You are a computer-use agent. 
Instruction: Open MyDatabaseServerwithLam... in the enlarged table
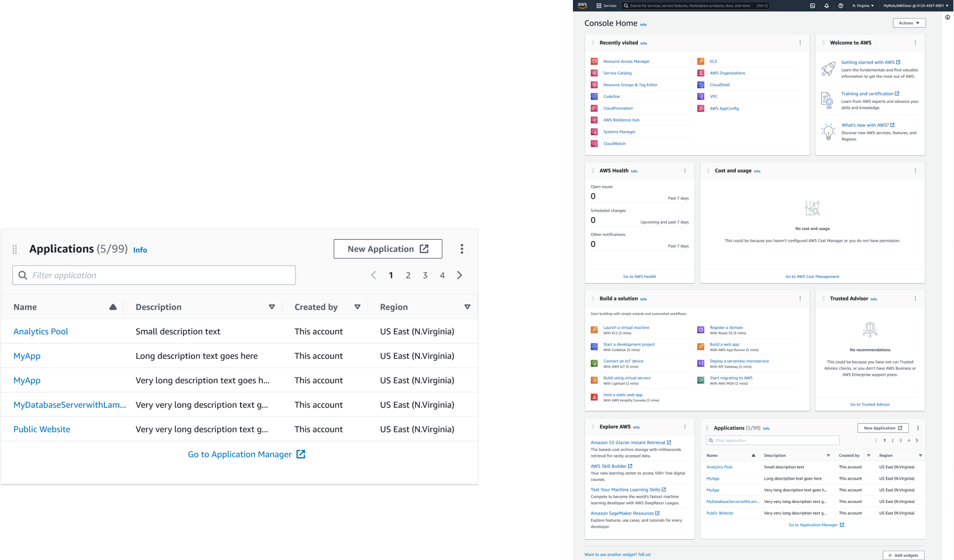[x=70, y=405]
